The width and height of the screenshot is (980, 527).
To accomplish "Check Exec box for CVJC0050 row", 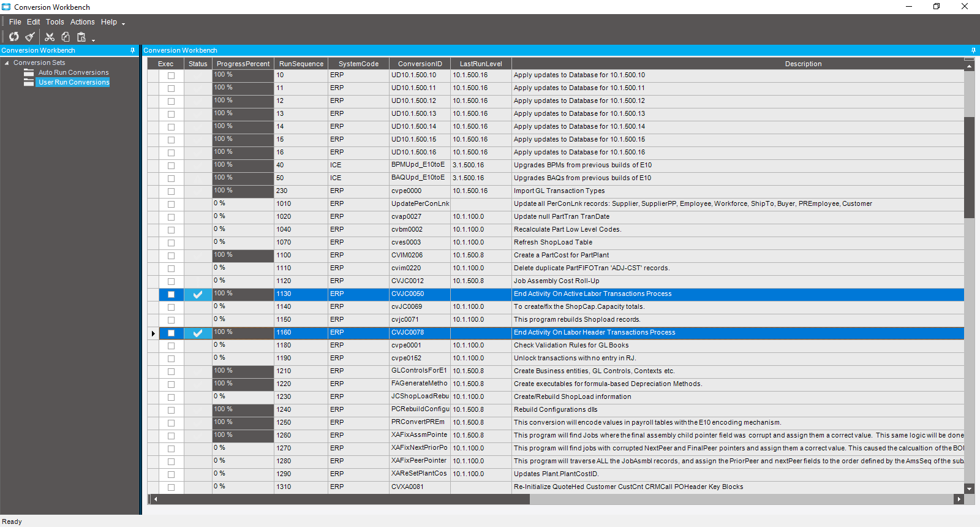I will [x=171, y=294].
